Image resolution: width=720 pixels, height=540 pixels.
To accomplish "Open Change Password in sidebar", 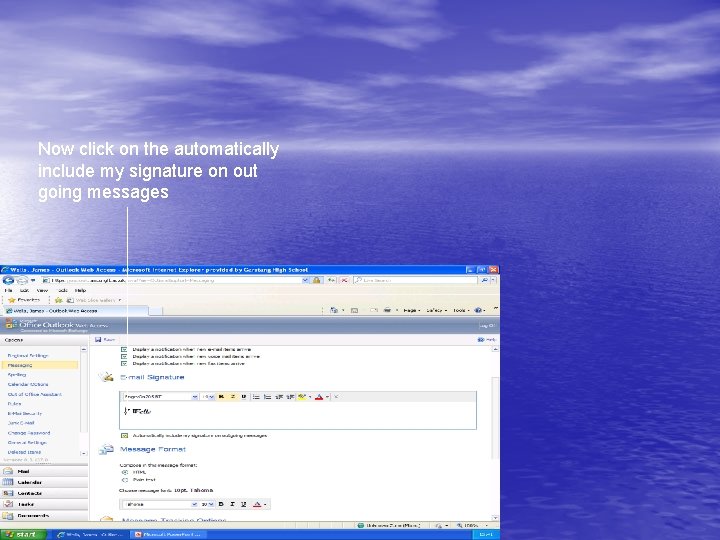I will pyautogui.click(x=29, y=433).
